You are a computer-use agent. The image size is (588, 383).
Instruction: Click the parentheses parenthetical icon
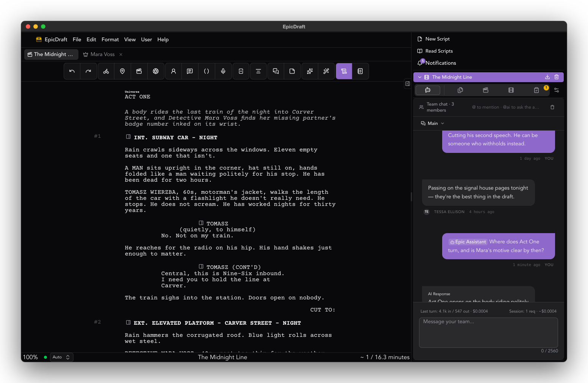pos(206,71)
